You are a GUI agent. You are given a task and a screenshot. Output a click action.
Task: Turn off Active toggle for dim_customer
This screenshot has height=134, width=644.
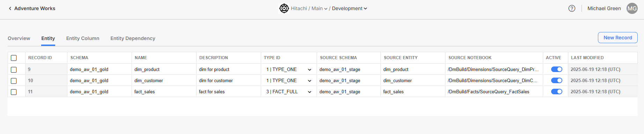point(556,80)
